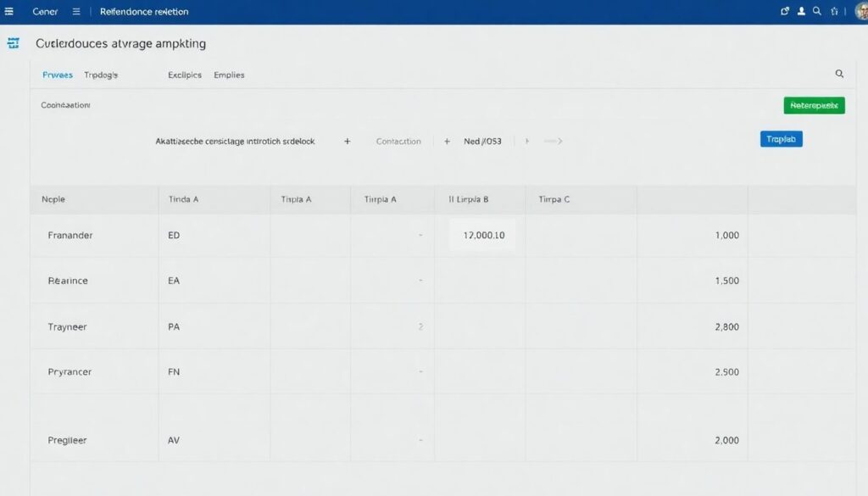This screenshot has height=496, width=868.
Task: Open the Trpdogls tab
Action: 101,75
